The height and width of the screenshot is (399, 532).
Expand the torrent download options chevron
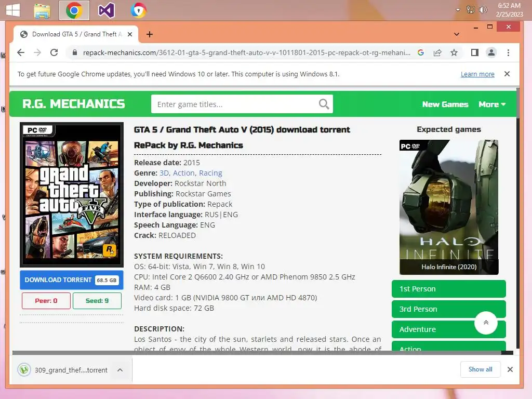tap(120, 370)
